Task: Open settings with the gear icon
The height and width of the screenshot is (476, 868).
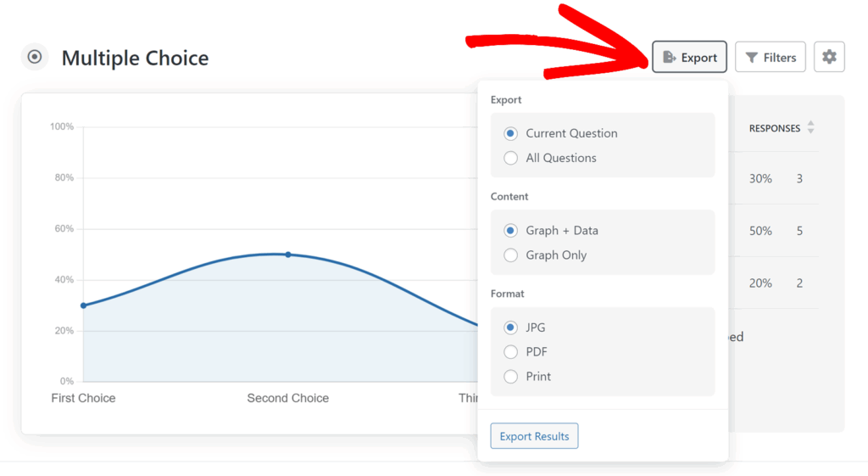Action: coord(829,57)
